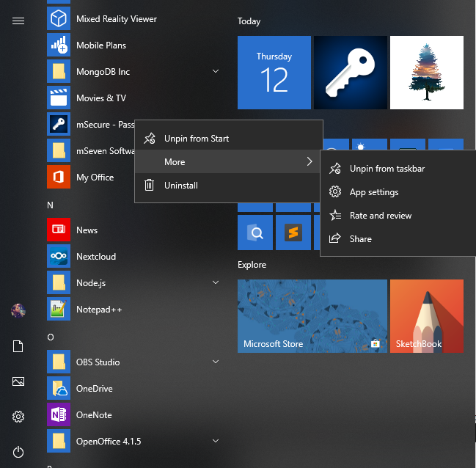Open Settings gear in Start sidebar
Image resolution: width=476 pixels, height=468 pixels.
pos(18,417)
